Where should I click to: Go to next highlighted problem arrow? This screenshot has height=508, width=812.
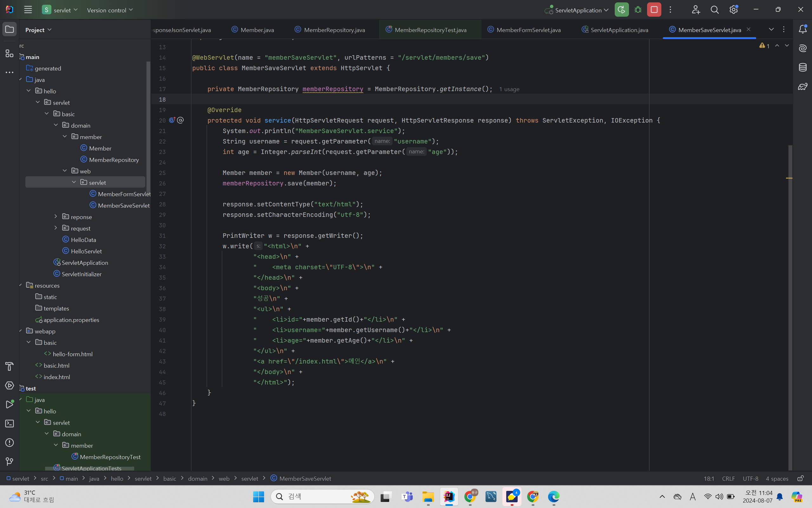click(x=787, y=45)
